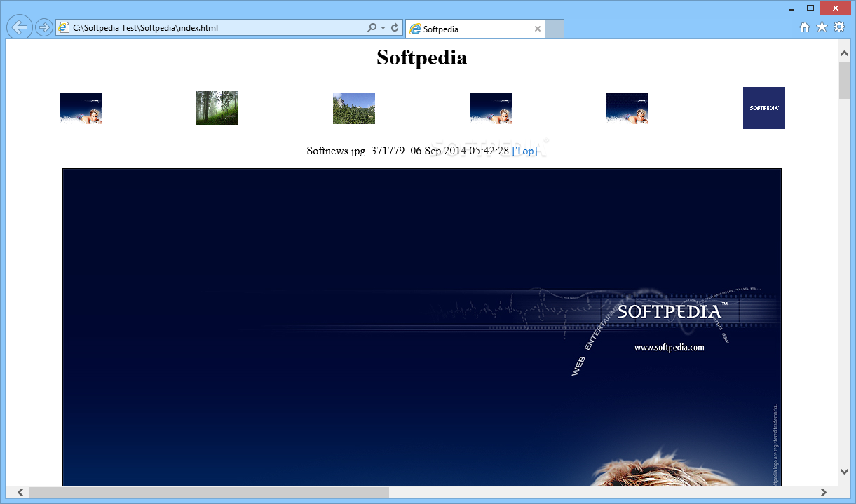This screenshot has height=504, width=856.
Task: Click the vertical scrollbar up arrow
Action: pyautogui.click(x=844, y=53)
